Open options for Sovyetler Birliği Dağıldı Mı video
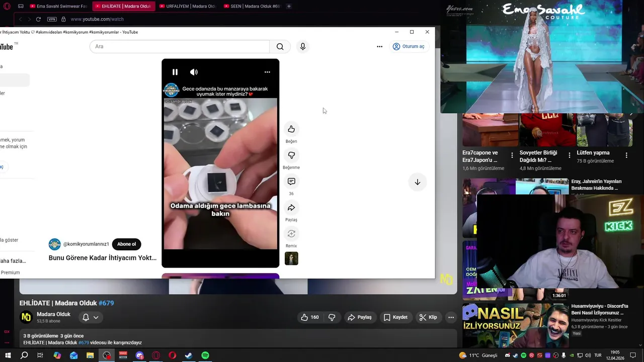 click(x=569, y=155)
